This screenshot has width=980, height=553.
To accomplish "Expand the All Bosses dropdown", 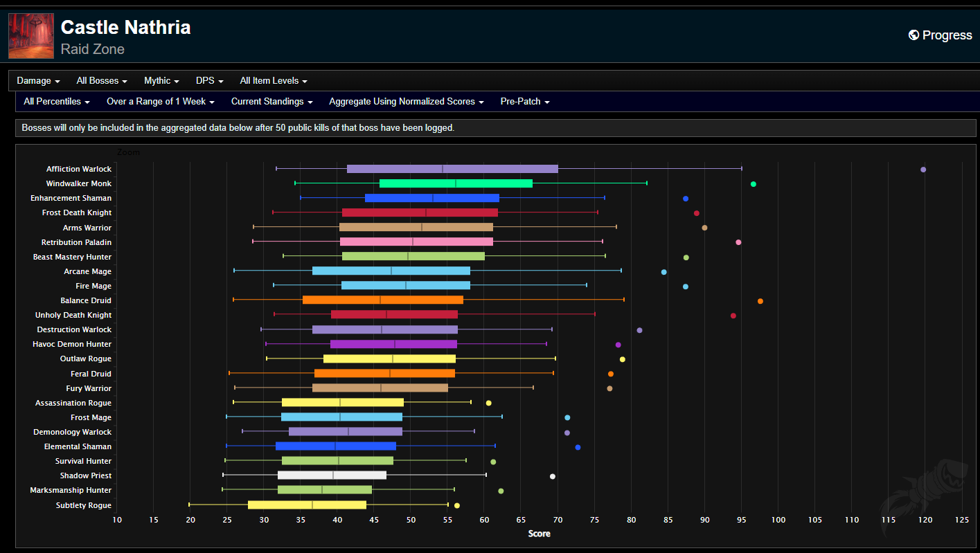I will click(x=102, y=81).
